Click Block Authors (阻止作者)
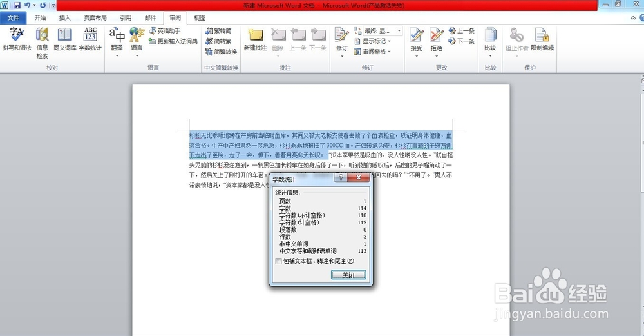Viewport: 644px width, 336px height. pos(516,41)
